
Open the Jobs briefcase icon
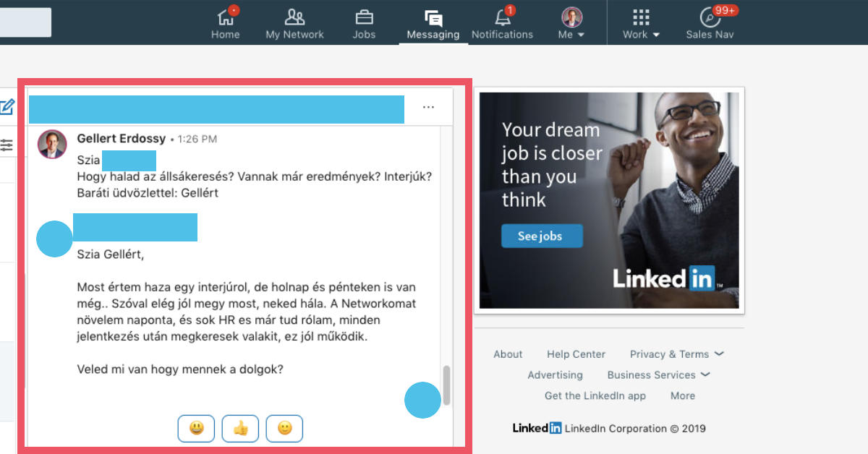[x=364, y=17]
